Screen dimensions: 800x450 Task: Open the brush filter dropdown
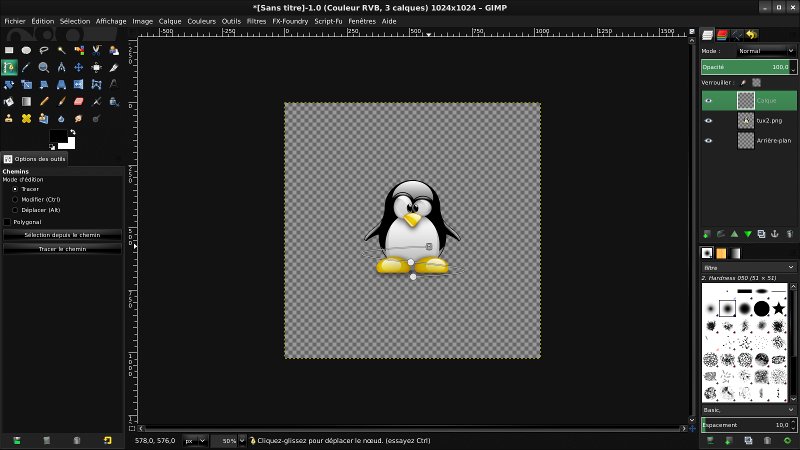748,267
